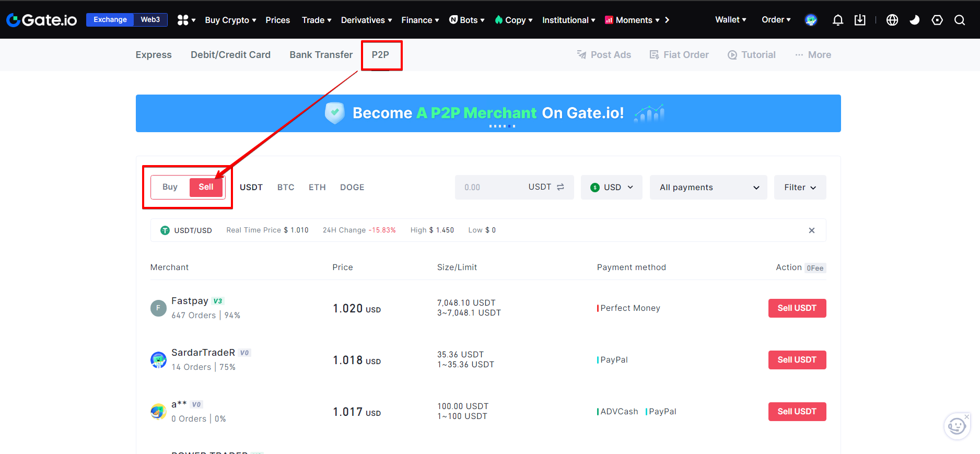Screen dimensions: 980x454
Task: Click the ADVCash payment method
Action: (x=618, y=412)
